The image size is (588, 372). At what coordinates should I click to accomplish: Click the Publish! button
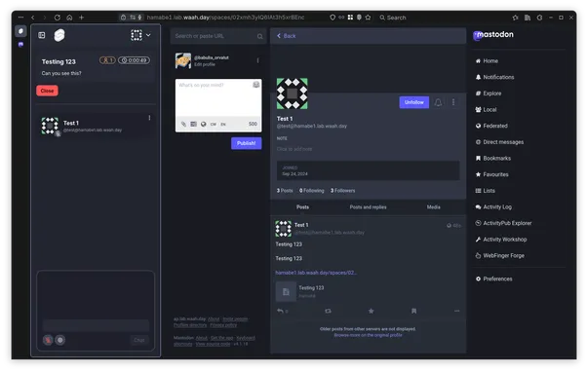coord(247,143)
